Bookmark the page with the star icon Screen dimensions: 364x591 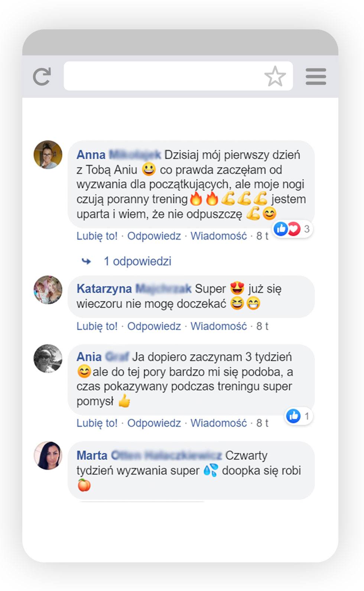point(275,76)
